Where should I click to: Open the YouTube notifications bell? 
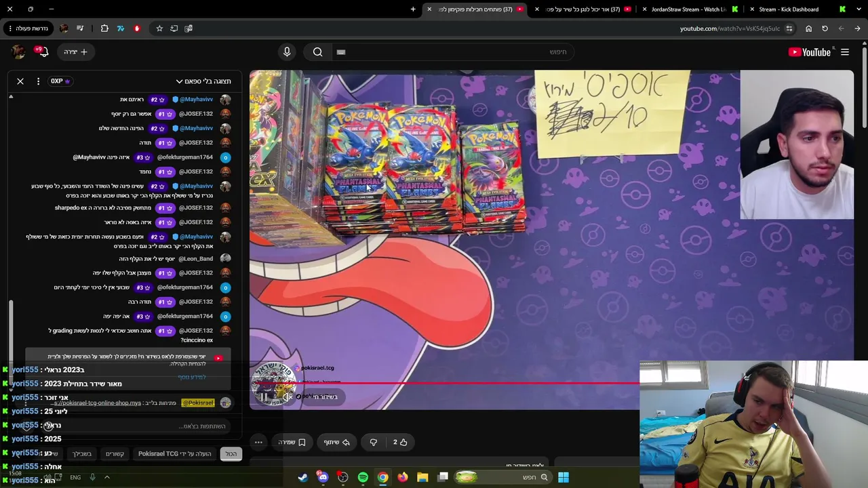pos(43,52)
